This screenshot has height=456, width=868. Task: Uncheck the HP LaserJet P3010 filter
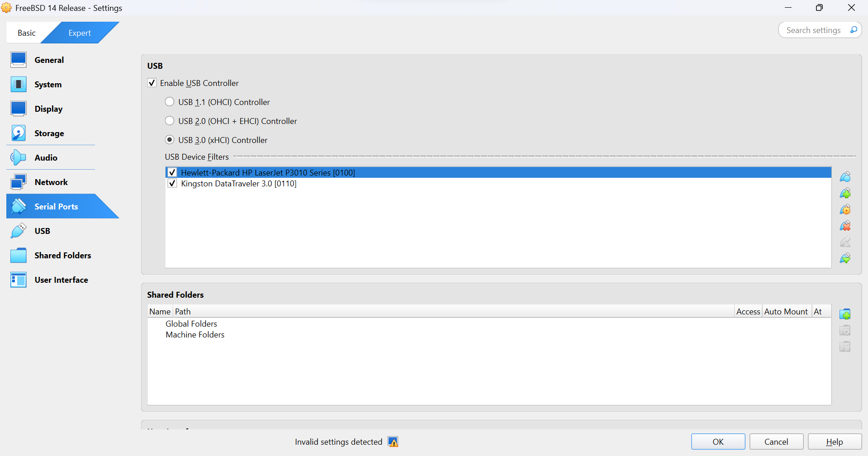point(172,173)
